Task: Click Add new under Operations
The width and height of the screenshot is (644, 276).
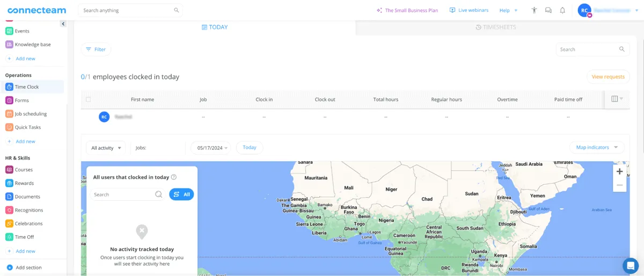Action: point(21,141)
